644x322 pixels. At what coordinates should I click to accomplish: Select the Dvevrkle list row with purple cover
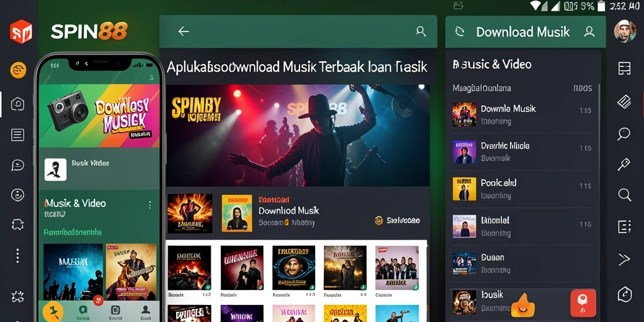pos(523,152)
